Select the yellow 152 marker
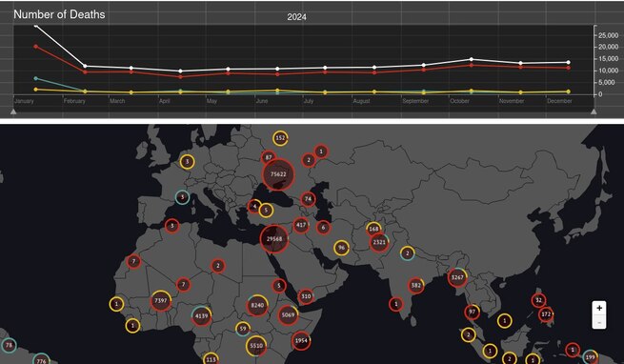 280,138
